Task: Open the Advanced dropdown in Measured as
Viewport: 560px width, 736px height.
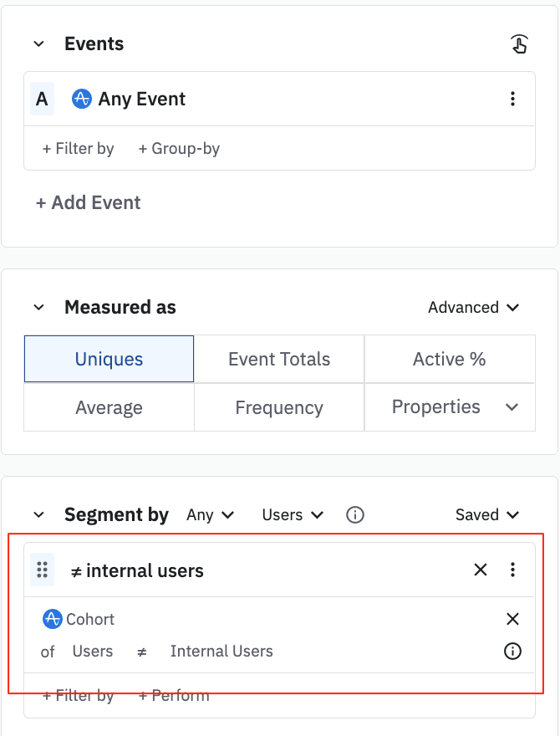Action: pyautogui.click(x=473, y=307)
